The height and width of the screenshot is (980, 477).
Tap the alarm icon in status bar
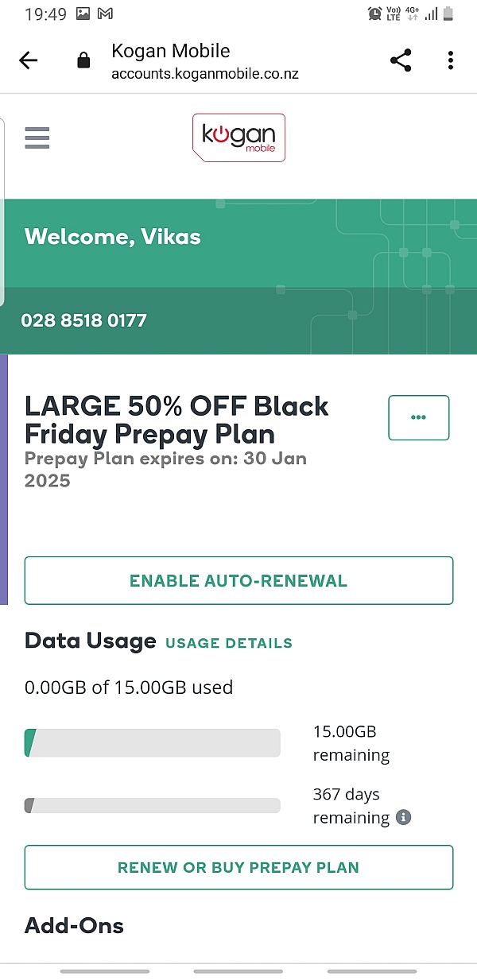[x=374, y=14]
